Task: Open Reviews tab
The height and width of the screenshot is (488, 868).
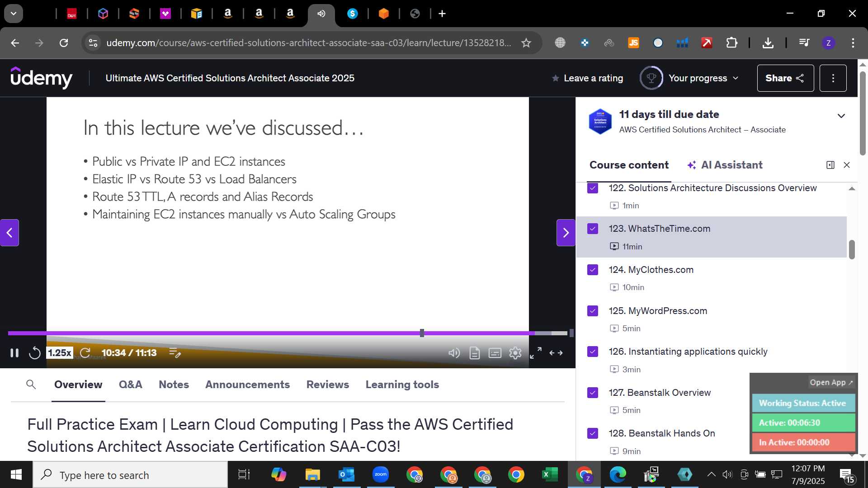Action: click(x=328, y=385)
